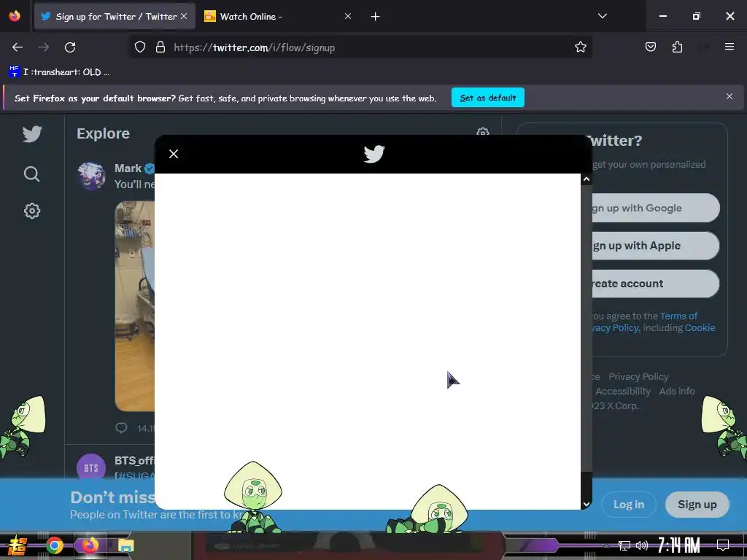
Task: Expand the list all tabs chevron
Action: tap(602, 16)
